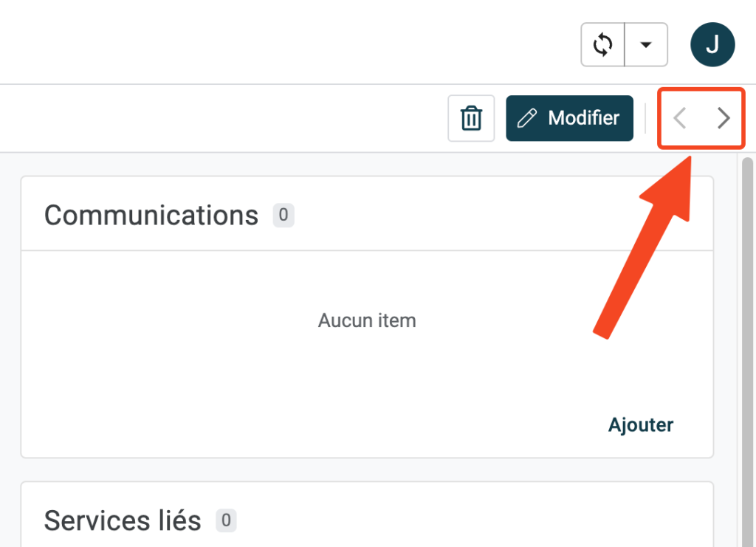Click the divider left of navigation chevrons
Screen dimensions: 756x547
(x=646, y=118)
